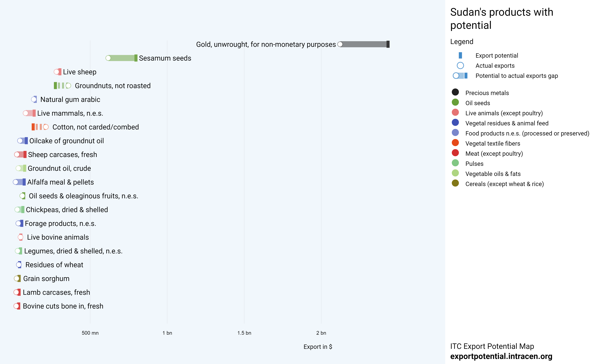Click Forage products, n.e.s. label

(x=61, y=224)
